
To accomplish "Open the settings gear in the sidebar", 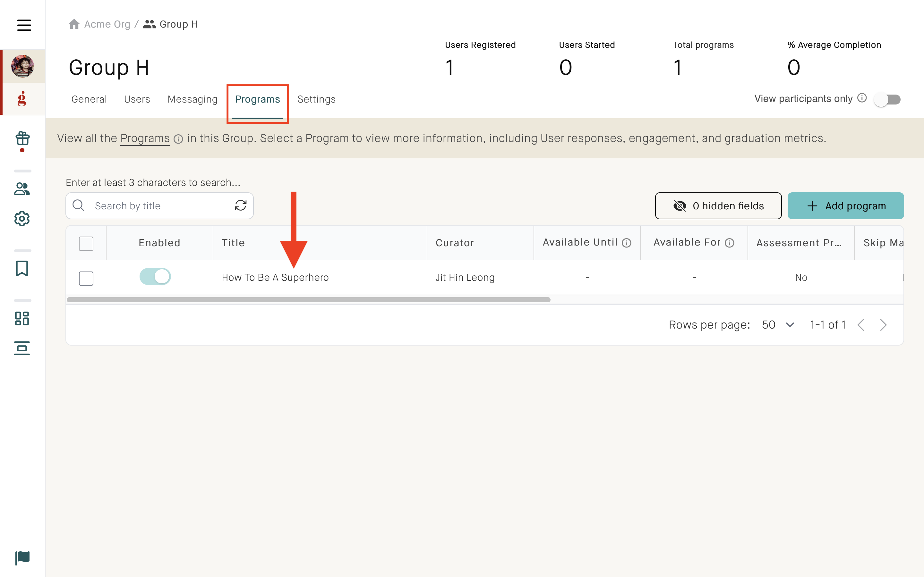I will [22, 219].
